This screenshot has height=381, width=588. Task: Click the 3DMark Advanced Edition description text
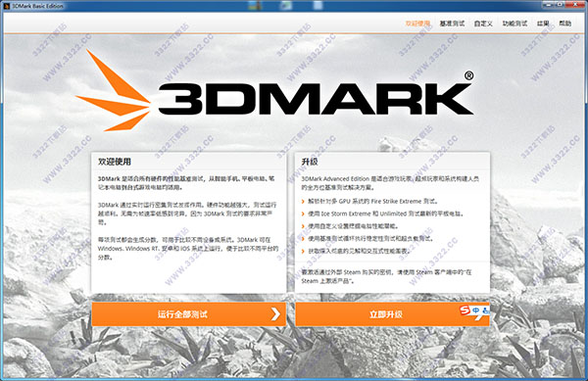[390, 183]
